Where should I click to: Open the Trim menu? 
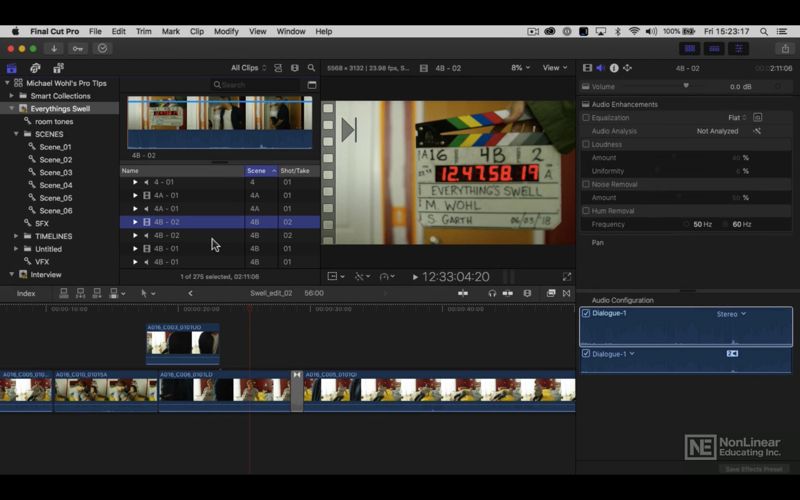coord(143,31)
